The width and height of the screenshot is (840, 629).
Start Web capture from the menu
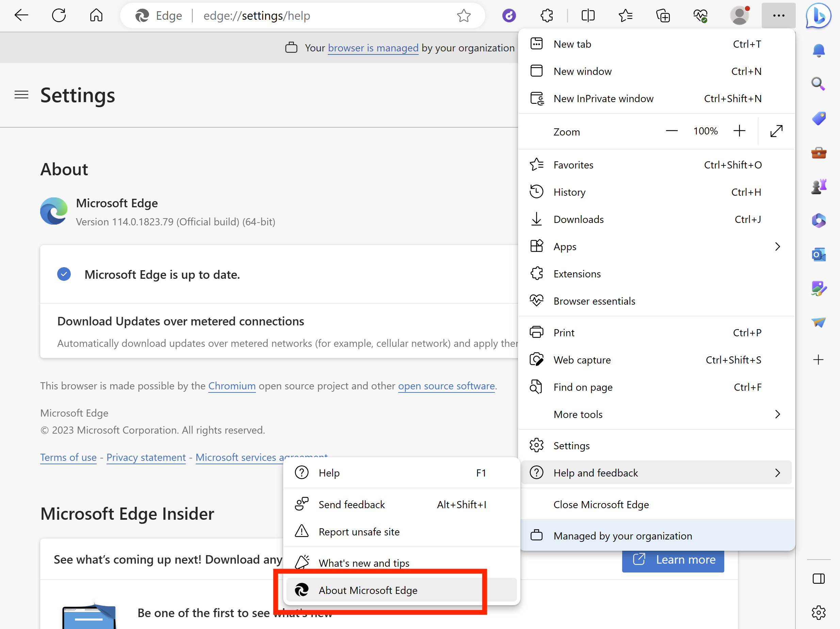[x=657, y=360]
